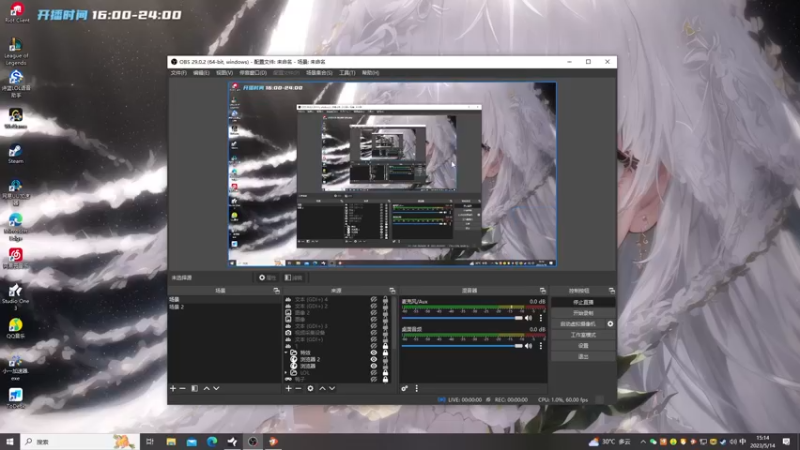
Task: Click the 开始录制 button
Action: [583, 313]
